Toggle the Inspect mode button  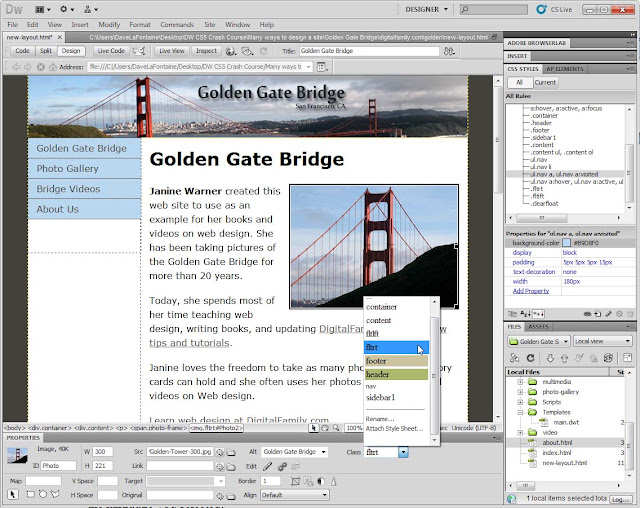coord(206,51)
